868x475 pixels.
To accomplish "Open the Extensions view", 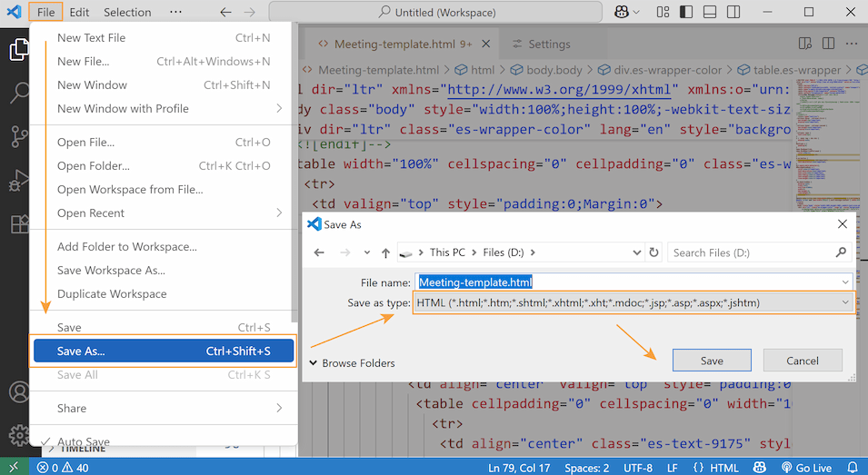I will (19, 224).
